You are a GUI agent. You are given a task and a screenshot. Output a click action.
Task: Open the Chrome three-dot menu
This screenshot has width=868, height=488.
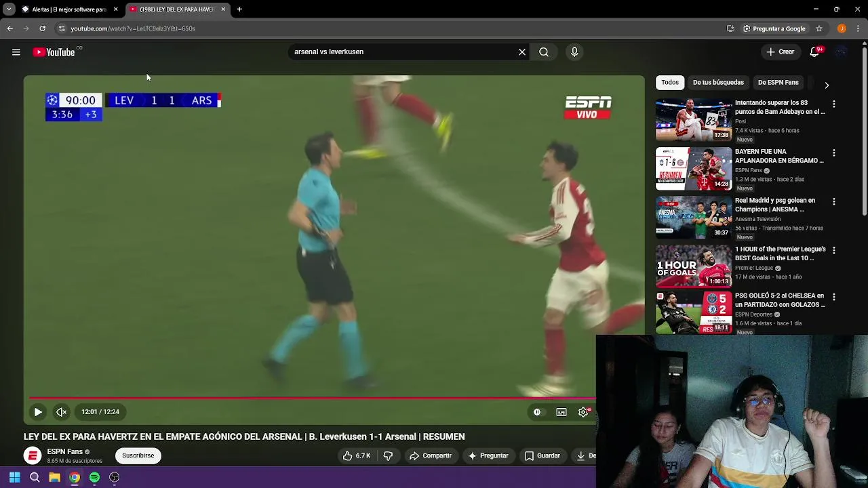tap(859, 28)
